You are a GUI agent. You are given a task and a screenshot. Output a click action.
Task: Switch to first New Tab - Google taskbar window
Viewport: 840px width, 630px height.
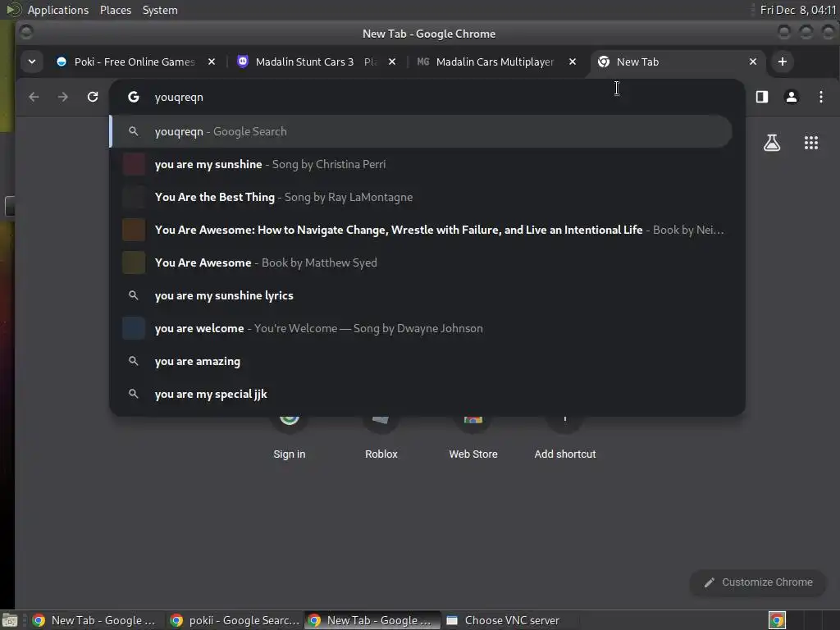click(x=95, y=620)
